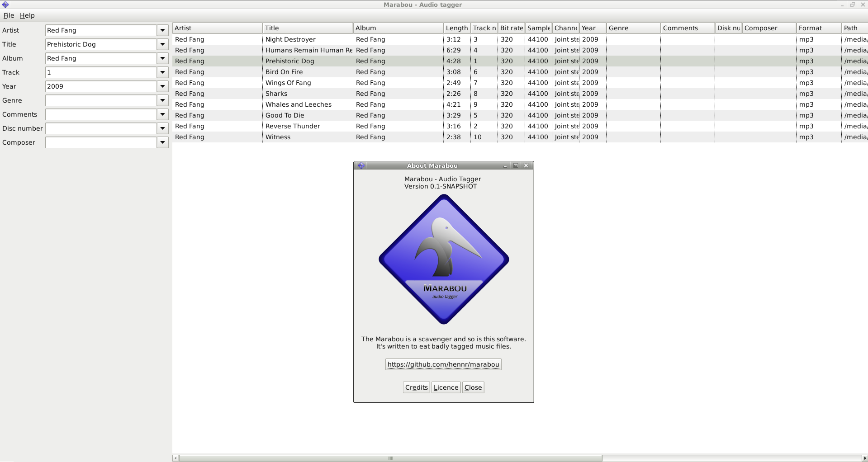Image resolution: width=868 pixels, height=462 pixels.
Task: Select the Prehistoric Dog table row
Action: [x=520, y=61]
